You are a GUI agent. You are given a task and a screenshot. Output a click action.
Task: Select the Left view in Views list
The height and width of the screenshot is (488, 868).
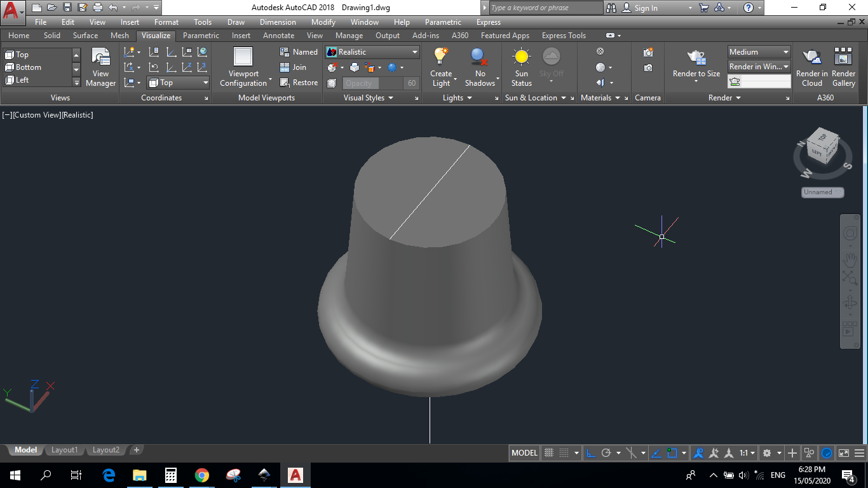pos(37,80)
